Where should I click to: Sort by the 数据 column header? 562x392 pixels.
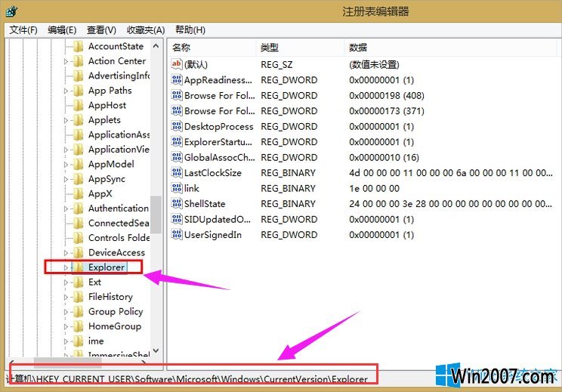(450, 48)
